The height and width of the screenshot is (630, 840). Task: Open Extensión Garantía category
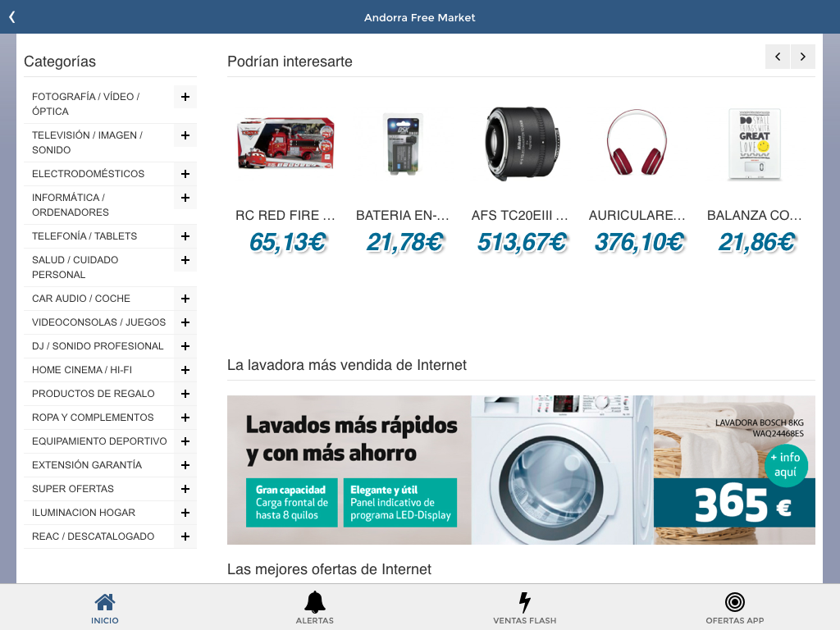87,465
